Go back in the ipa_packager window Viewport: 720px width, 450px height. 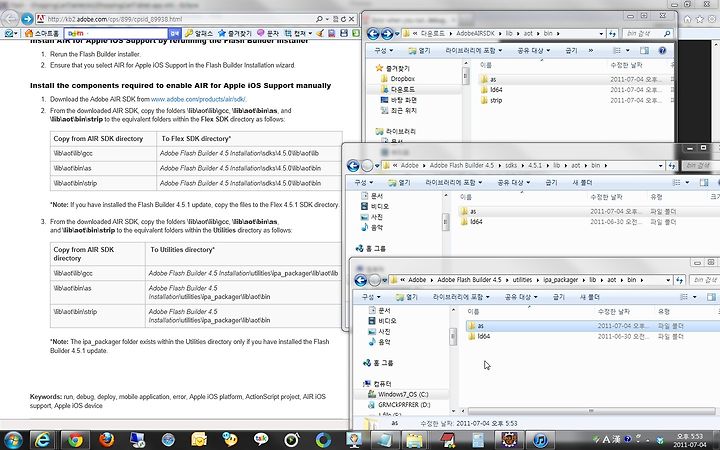[x=360, y=280]
